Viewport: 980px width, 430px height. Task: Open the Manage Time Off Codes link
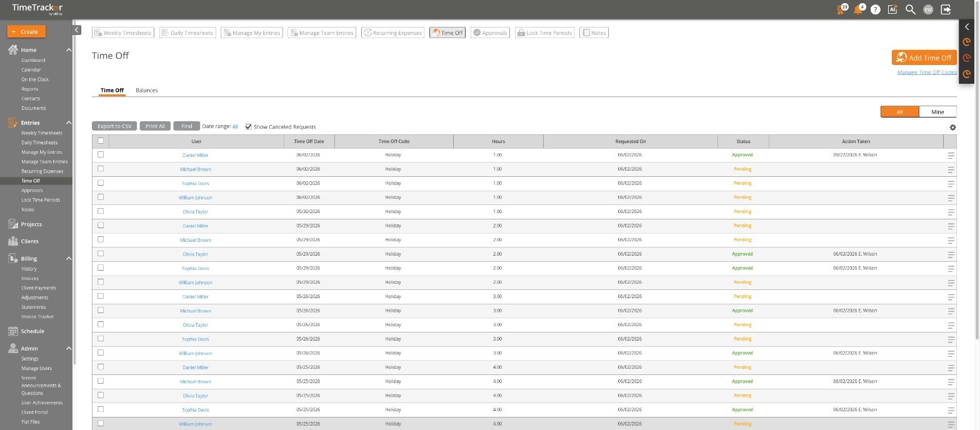pyautogui.click(x=927, y=72)
